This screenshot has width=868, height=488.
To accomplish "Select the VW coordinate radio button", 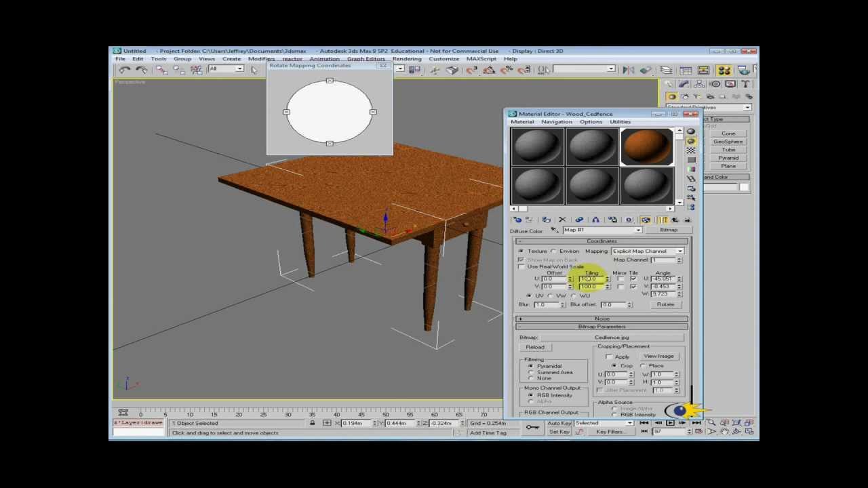I will (551, 296).
